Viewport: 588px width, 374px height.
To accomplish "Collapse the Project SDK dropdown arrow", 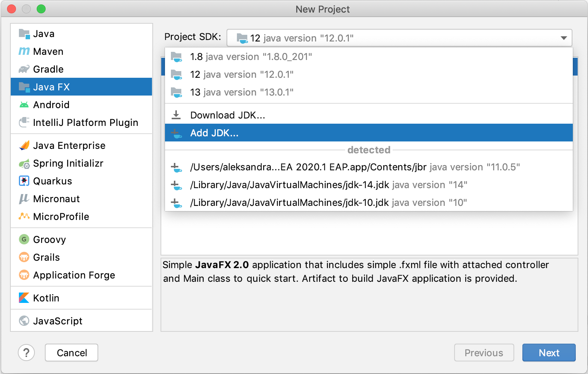I will [564, 38].
